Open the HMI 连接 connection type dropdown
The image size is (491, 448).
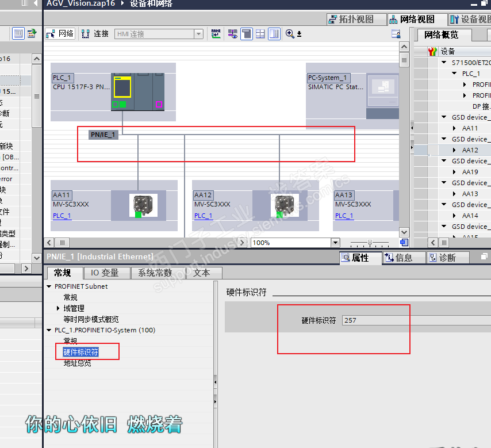click(198, 34)
